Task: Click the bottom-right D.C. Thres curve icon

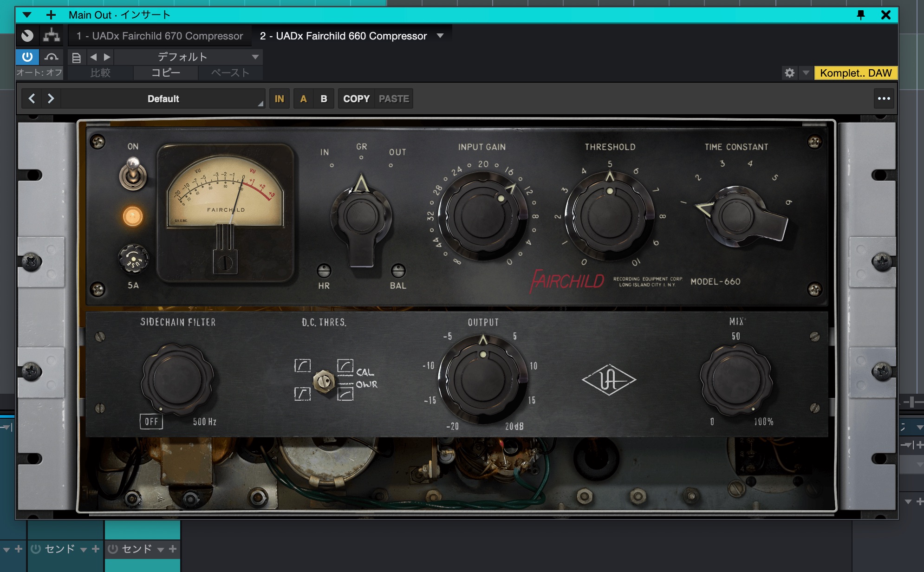Action: click(x=345, y=394)
